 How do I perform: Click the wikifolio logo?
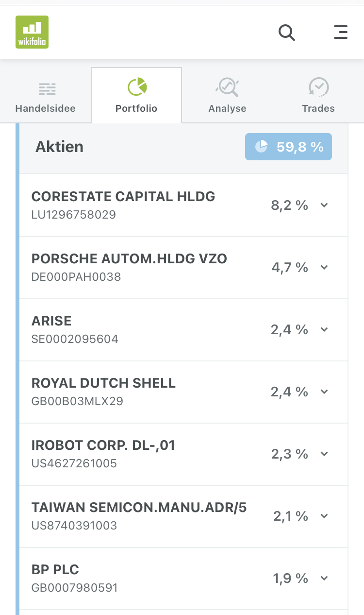[x=32, y=32]
